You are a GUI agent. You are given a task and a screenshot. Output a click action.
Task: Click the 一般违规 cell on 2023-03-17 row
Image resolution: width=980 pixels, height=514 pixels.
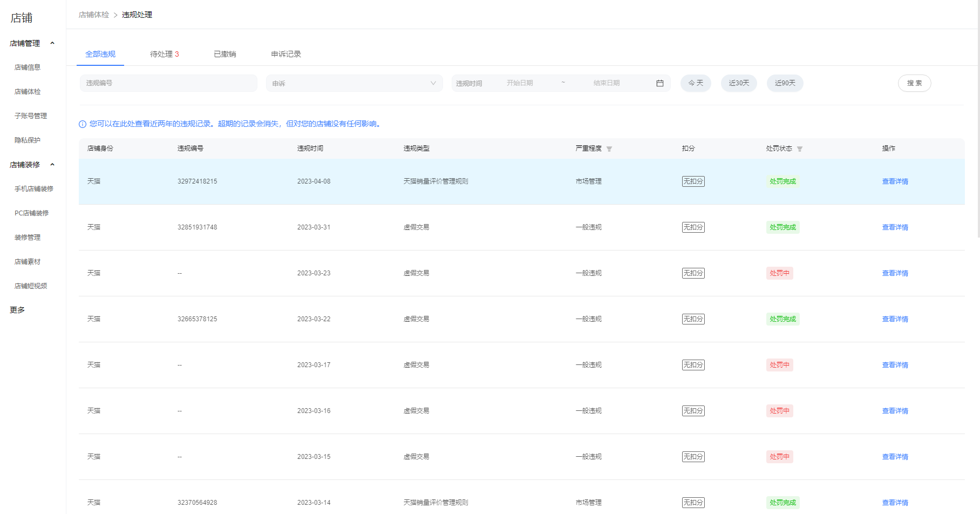(x=589, y=365)
